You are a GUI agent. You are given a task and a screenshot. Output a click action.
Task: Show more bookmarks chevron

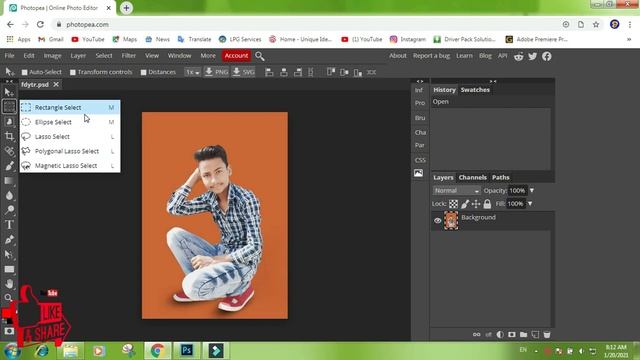coord(629,40)
